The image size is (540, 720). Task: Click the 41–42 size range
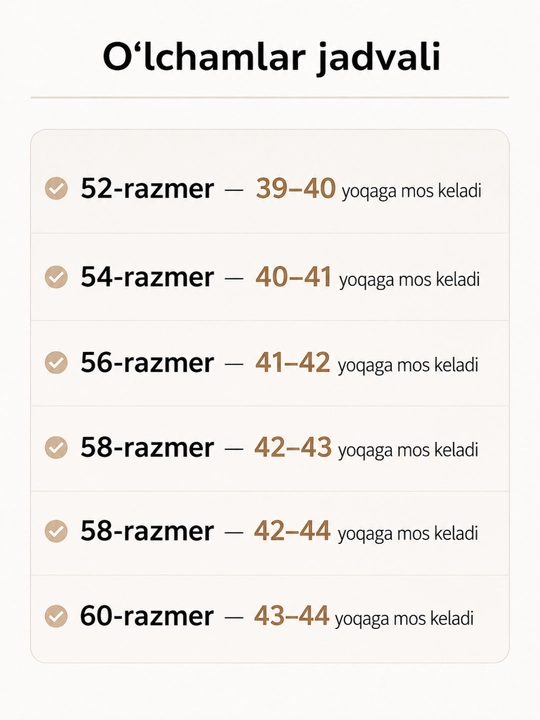(292, 362)
